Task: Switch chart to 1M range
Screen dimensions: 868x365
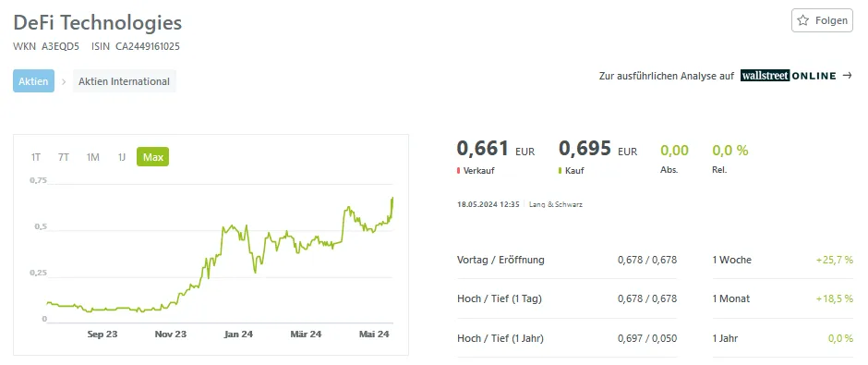Action: point(92,157)
